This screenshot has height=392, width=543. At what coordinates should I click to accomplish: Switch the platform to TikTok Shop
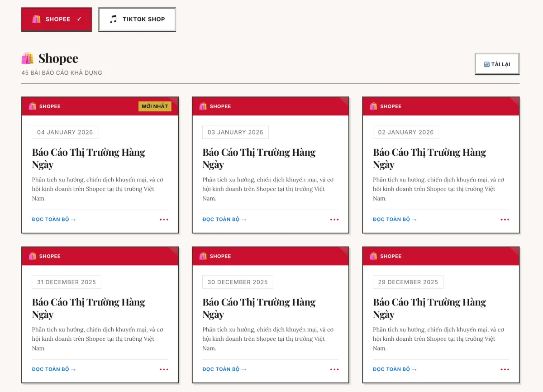[x=137, y=19]
